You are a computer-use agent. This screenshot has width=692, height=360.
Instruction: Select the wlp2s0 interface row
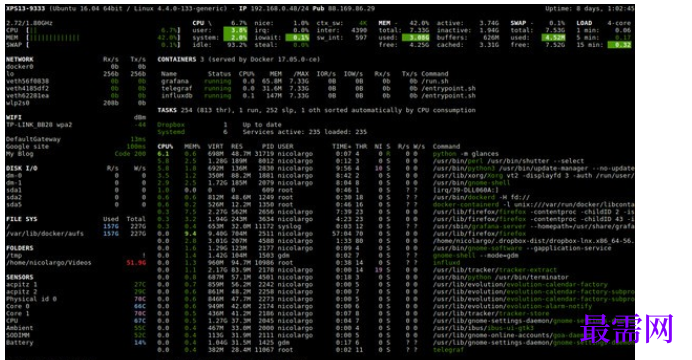tap(75, 103)
